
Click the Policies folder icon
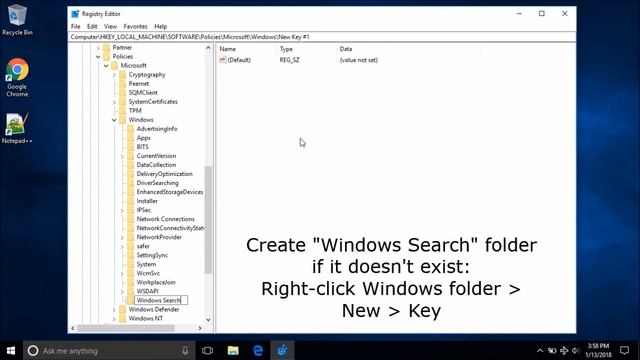(107, 57)
